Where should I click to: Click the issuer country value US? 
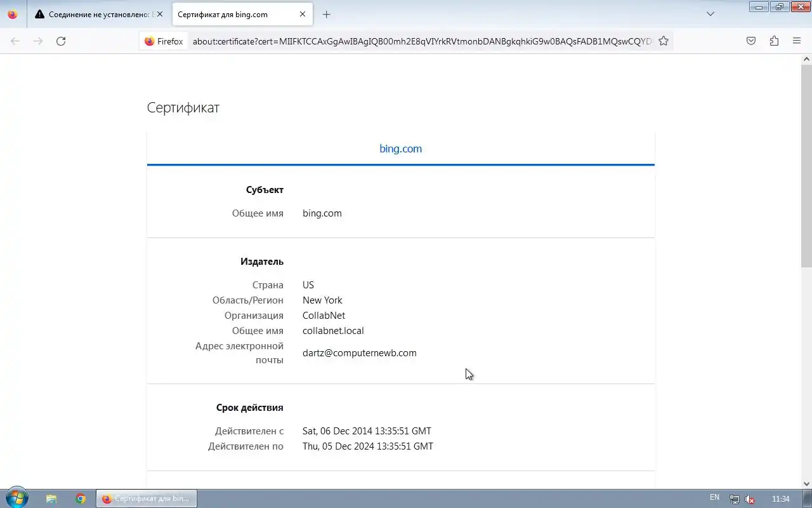[x=308, y=285]
